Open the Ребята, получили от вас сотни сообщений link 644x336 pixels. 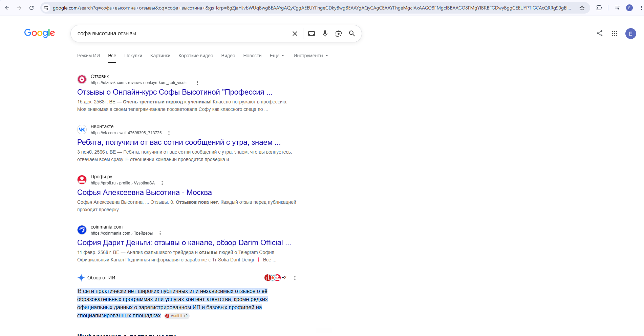179,142
